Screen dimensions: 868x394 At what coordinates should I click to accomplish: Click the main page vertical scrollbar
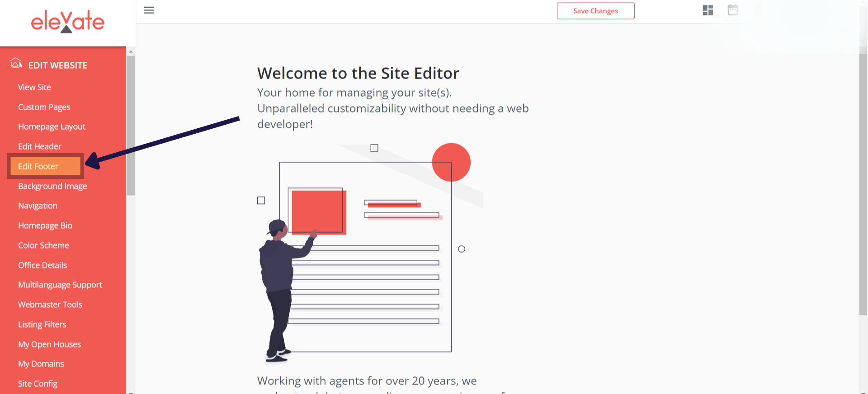point(863,181)
